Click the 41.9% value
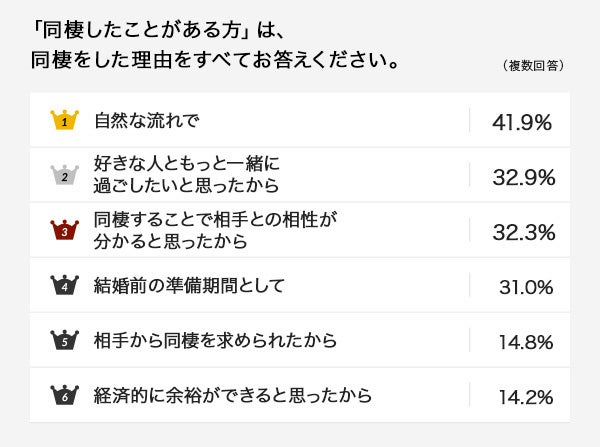Image resolution: width=600 pixels, height=447 pixels. pos(522,122)
